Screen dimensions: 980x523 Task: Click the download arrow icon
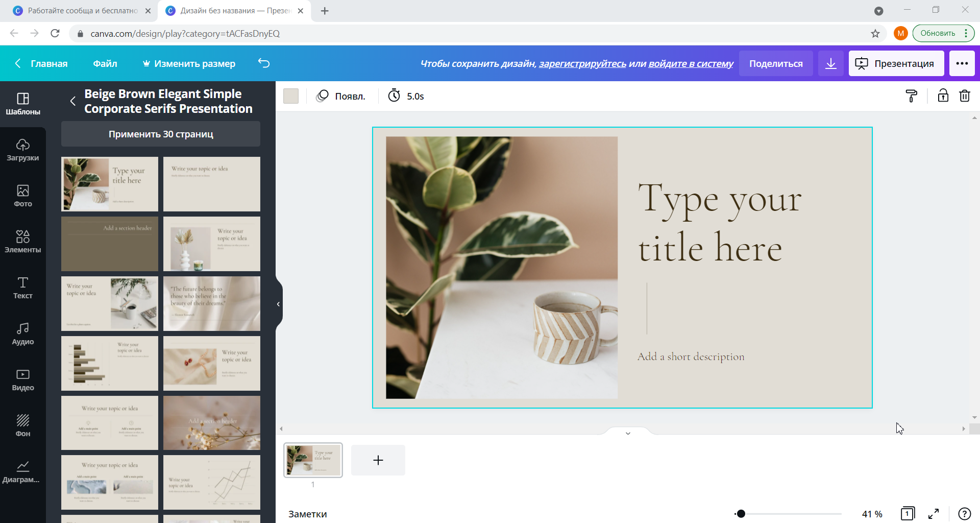pyautogui.click(x=831, y=63)
